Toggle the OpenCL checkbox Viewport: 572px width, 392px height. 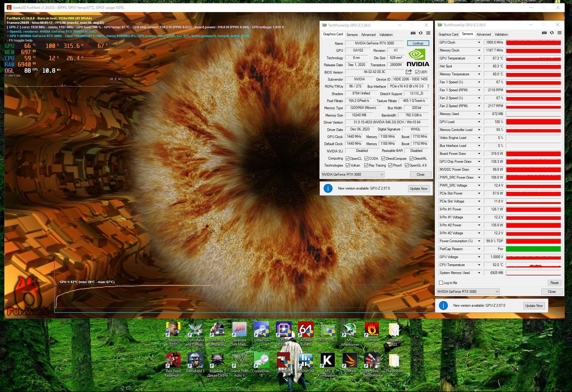coord(347,158)
